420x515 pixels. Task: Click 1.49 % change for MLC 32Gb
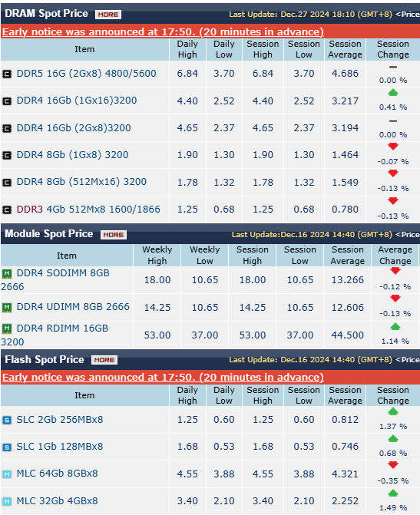393,508
